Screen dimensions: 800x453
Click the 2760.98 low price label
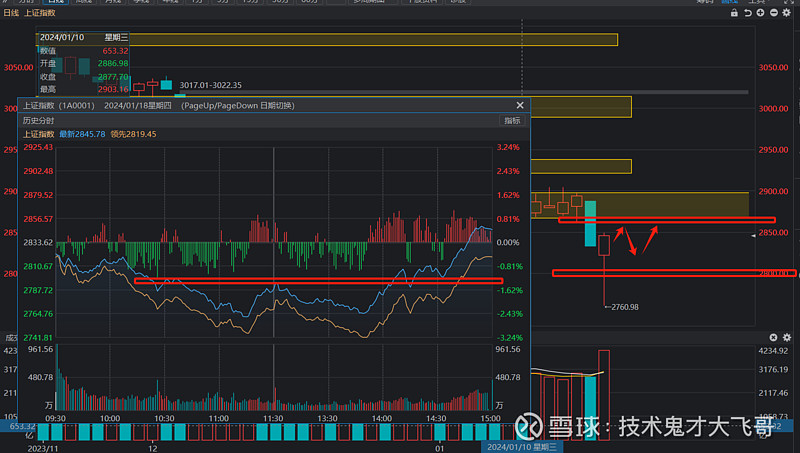pos(624,307)
